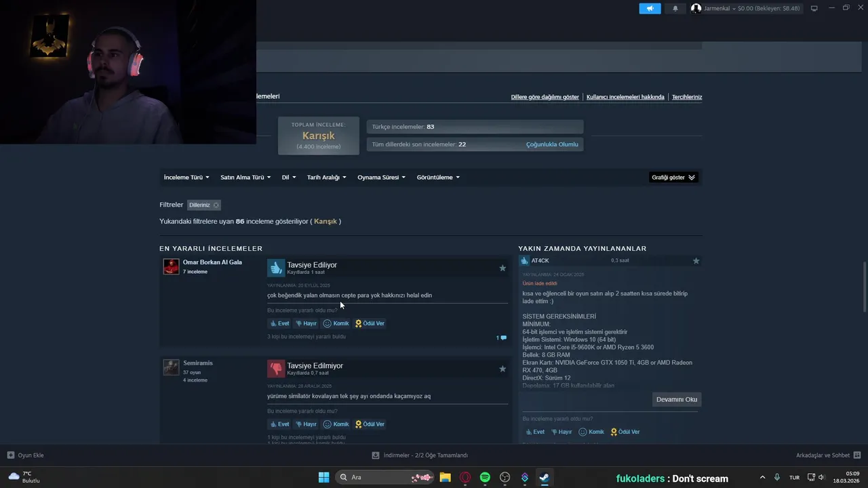Image resolution: width=868 pixels, height=488 pixels.
Task: Click the page vertical scrollbar thumb
Action: coord(864,287)
